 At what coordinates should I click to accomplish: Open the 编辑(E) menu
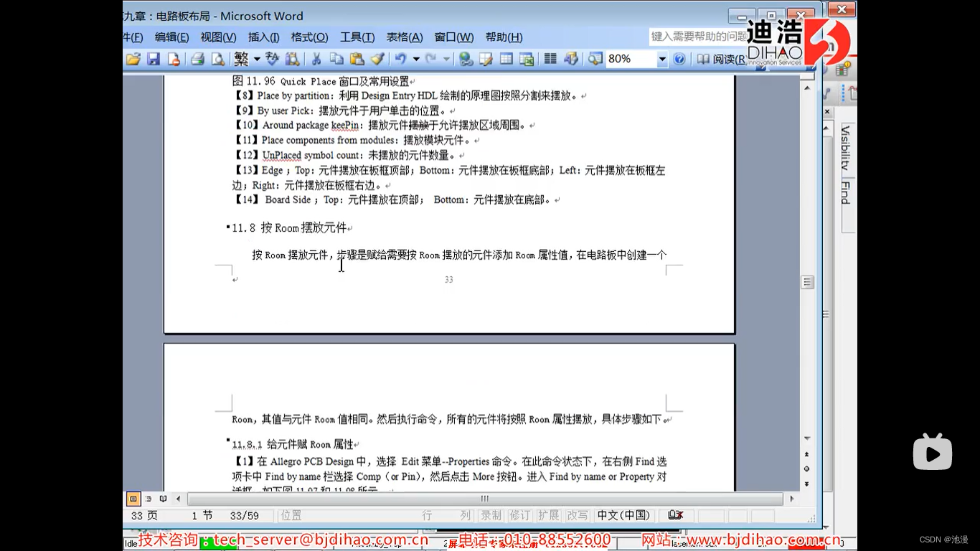coord(172,37)
